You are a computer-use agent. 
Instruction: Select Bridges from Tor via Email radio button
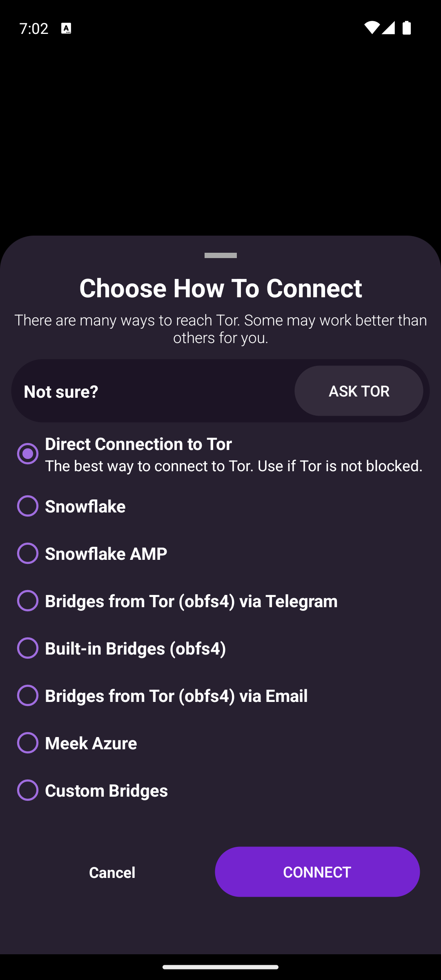[x=28, y=695]
